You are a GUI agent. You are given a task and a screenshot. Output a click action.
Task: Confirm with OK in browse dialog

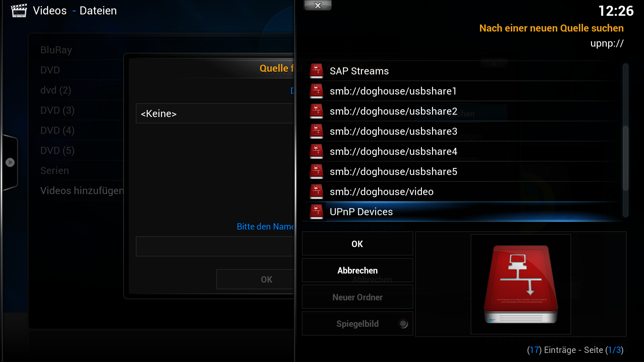[357, 244]
